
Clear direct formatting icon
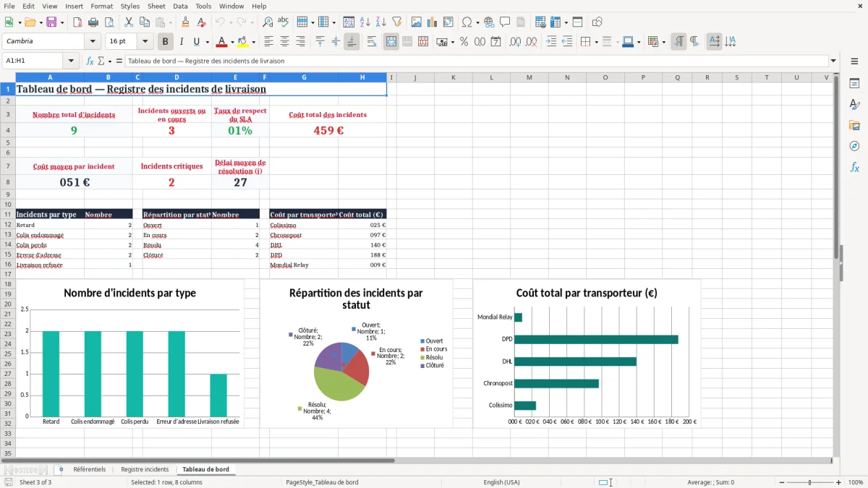[x=201, y=22]
